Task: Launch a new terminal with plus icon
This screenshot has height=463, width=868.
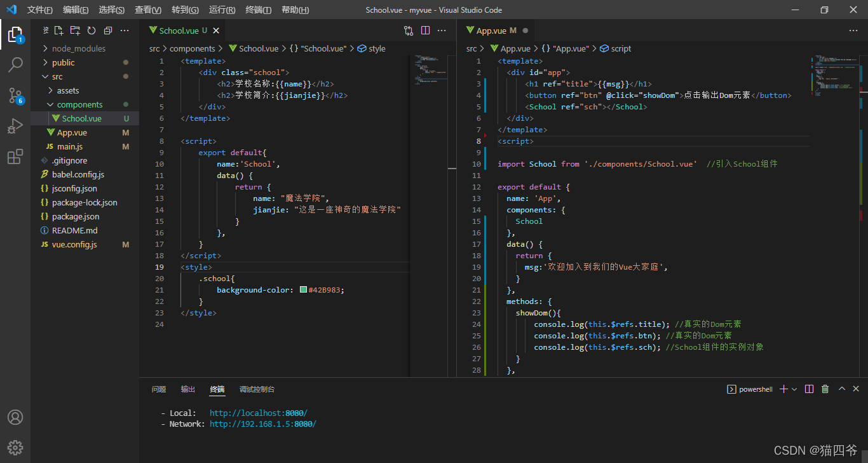Action: [783, 389]
